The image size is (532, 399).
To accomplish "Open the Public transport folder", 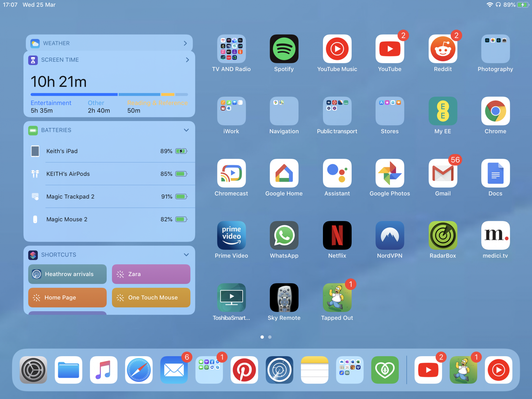I will 337,111.
